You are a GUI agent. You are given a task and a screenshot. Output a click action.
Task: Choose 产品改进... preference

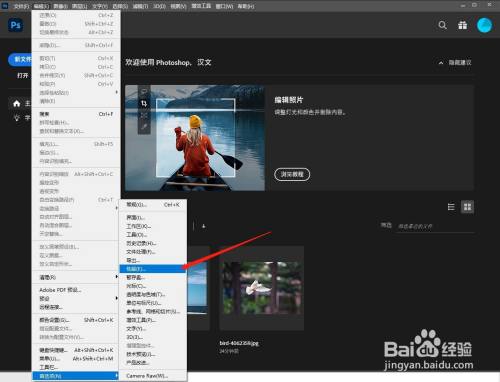[153, 363]
